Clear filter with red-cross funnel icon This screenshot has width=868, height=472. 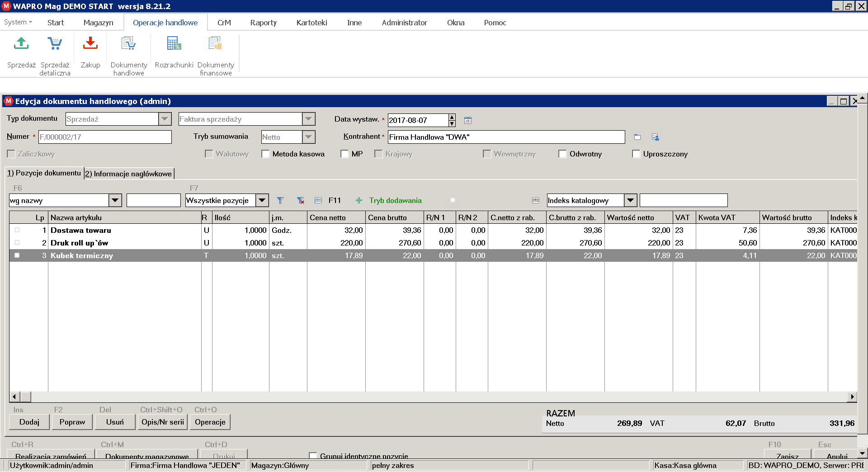300,200
